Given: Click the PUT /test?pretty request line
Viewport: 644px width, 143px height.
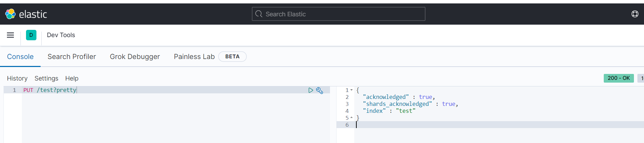Looking at the screenshot, I should (x=50, y=90).
